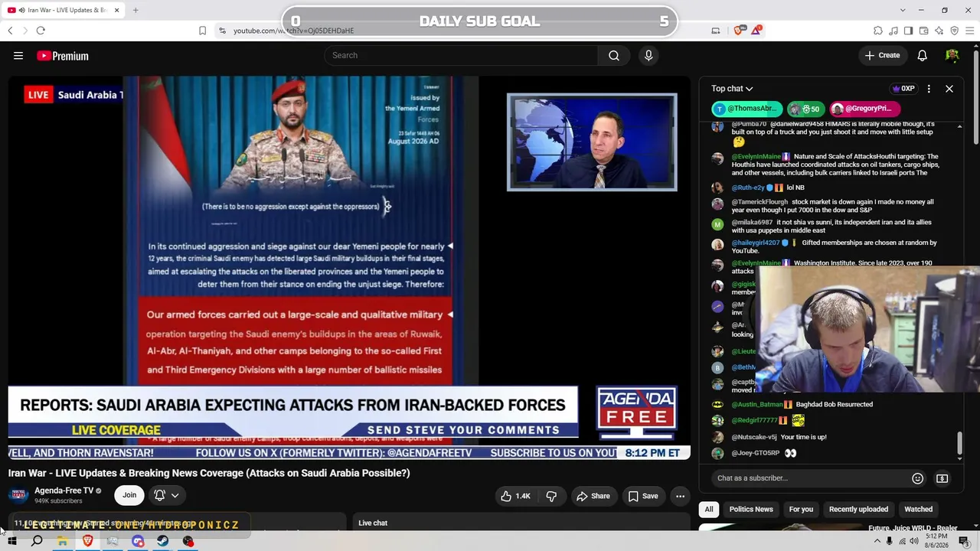The height and width of the screenshot is (551, 980).
Task: Open the YouTube account avatar menu
Action: coord(952,55)
